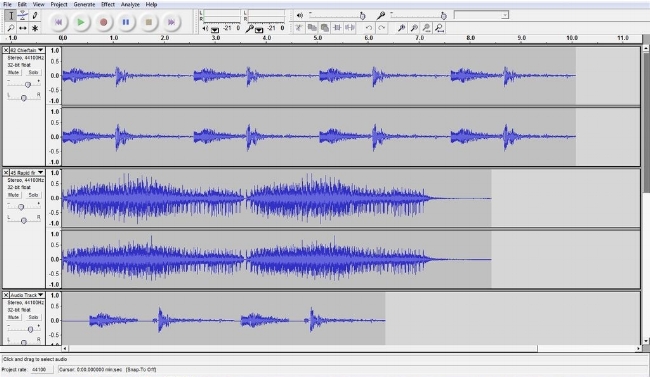650x377 pixels.
Task: Solo the 45 Rapid fire track
Action: 33,195
